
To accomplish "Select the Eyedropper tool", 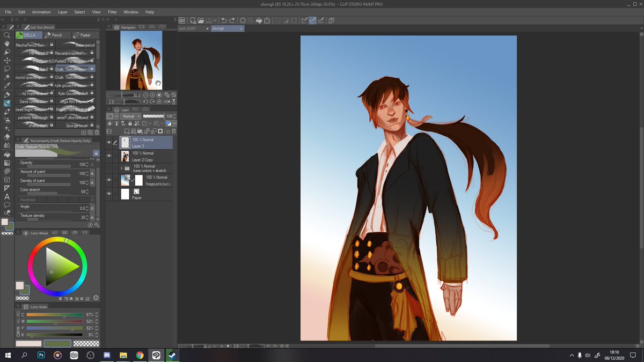I will (x=7, y=86).
